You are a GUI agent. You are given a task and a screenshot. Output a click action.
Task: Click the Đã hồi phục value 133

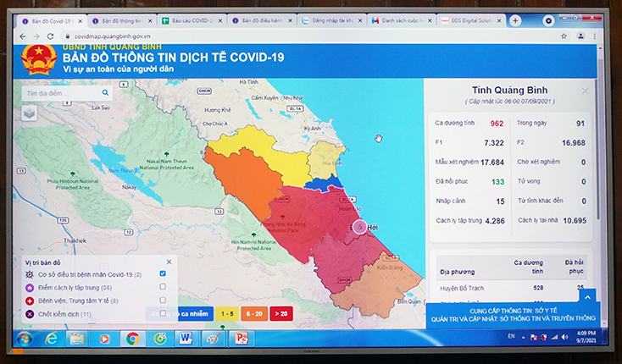tap(497, 182)
